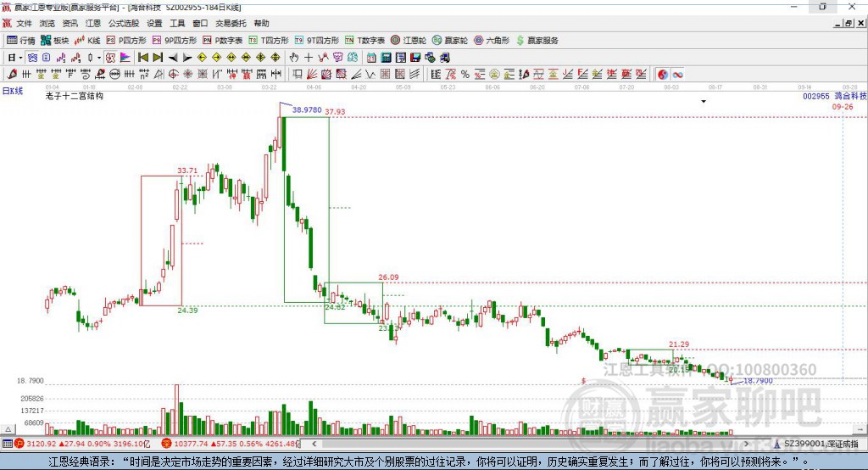
Task: Select the percent sign tool
Action: [x=465, y=75]
